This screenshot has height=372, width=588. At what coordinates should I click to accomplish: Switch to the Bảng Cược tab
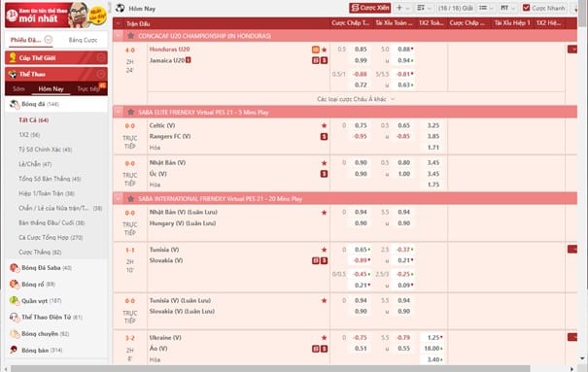click(x=83, y=40)
